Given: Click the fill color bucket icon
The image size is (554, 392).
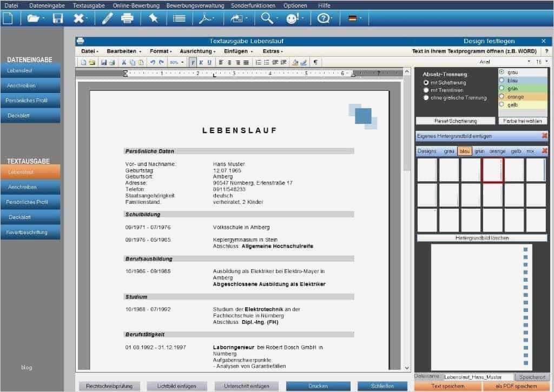Looking at the screenshot, I should click(295, 63).
